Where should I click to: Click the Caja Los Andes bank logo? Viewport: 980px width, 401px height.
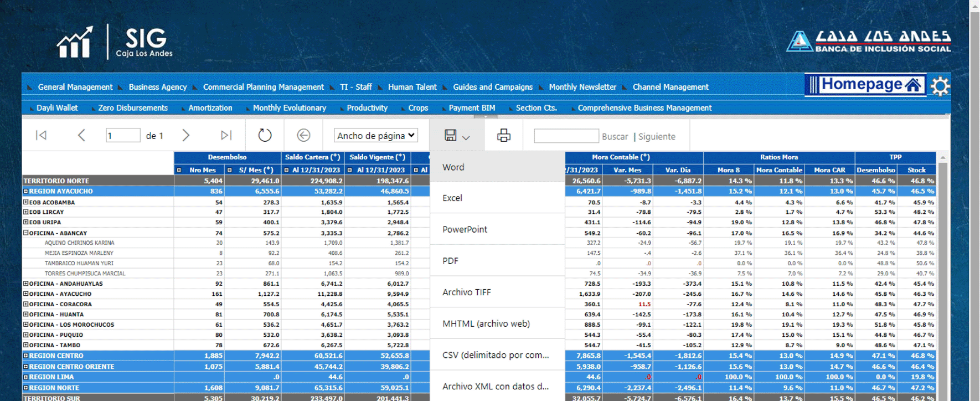pos(868,42)
